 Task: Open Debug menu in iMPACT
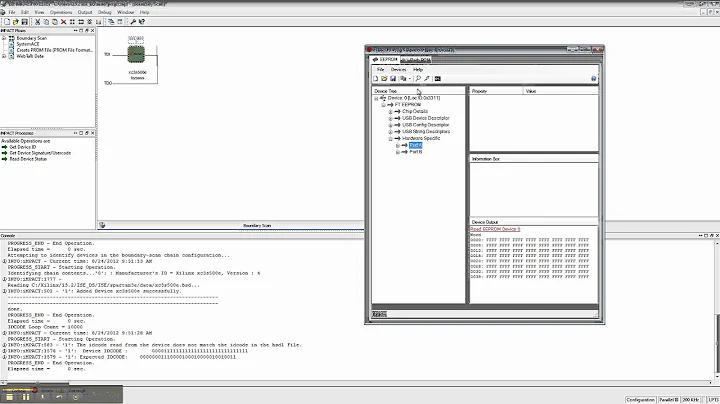pos(105,12)
